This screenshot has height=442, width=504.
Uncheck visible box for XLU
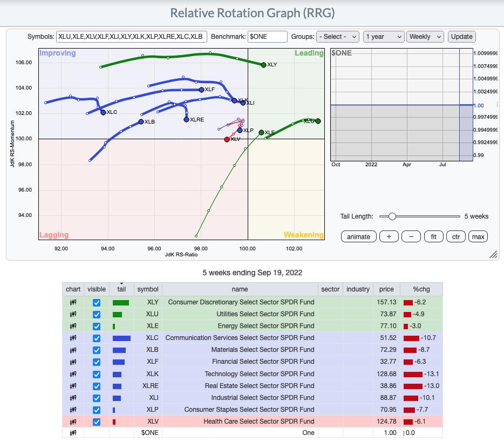pyautogui.click(x=97, y=315)
